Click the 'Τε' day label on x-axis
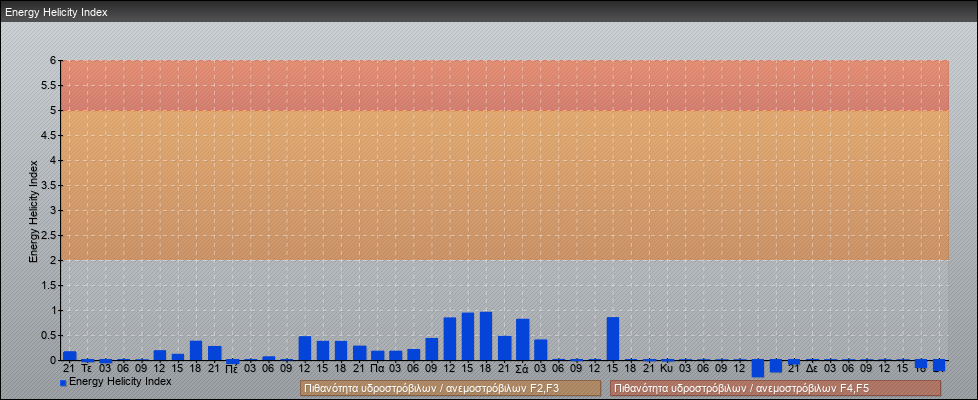The height and width of the screenshot is (400, 978). tap(87, 369)
